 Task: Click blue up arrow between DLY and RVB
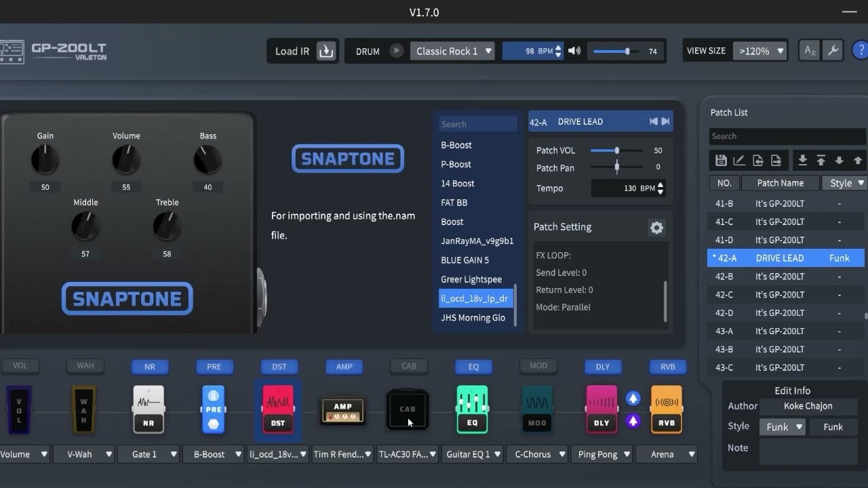633,398
